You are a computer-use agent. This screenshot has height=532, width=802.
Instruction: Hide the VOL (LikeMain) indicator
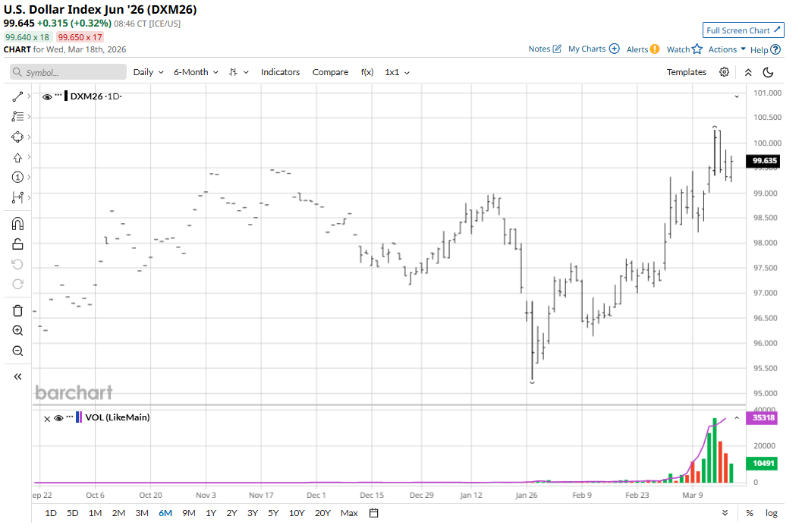coord(58,417)
